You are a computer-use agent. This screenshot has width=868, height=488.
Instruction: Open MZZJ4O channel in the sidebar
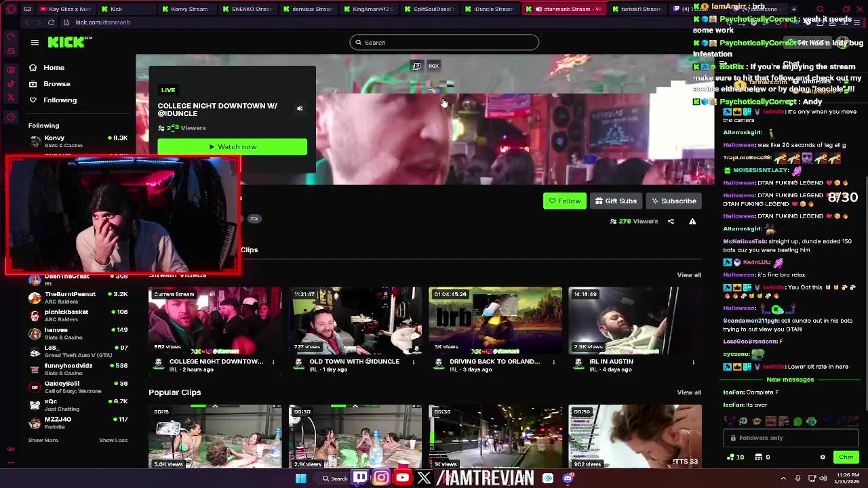(78, 422)
